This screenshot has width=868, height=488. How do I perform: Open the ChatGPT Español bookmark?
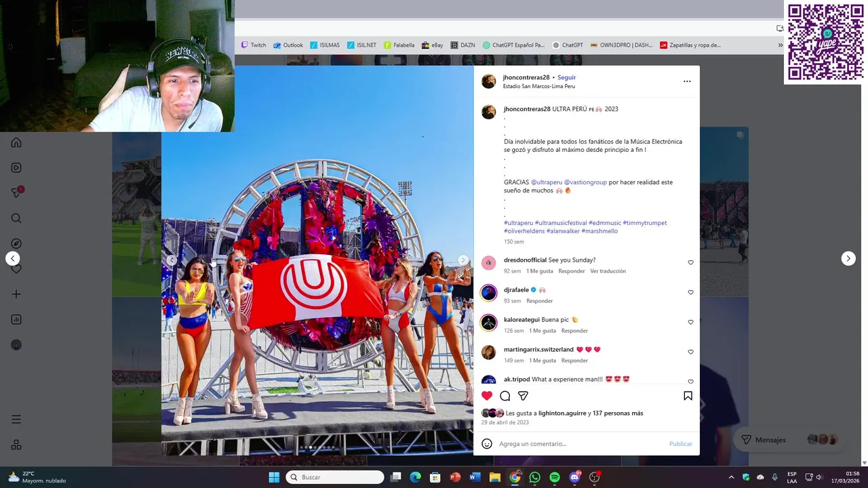pyautogui.click(x=513, y=45)
